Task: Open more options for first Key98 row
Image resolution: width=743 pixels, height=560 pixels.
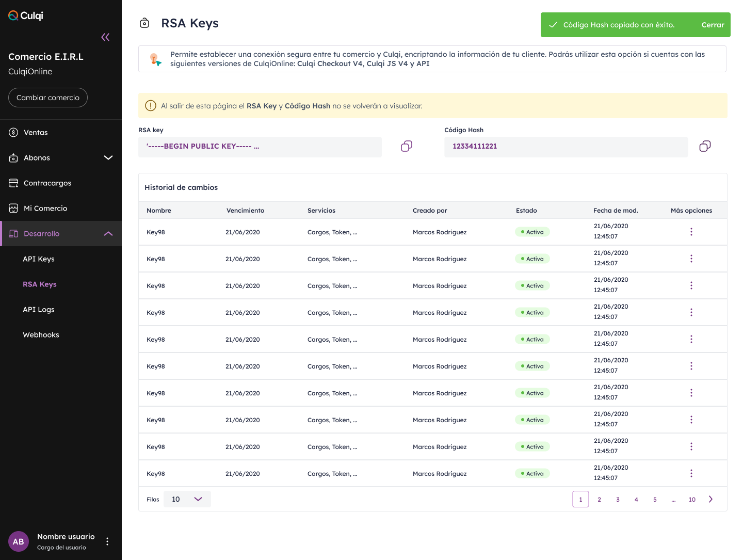Action: 691,232
